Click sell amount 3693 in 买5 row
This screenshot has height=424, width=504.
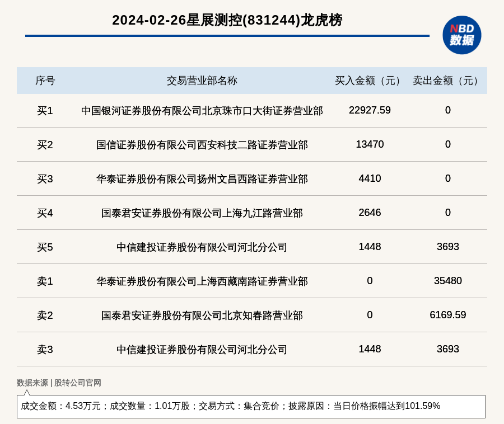pyautogui.click(x=448, y=247)
